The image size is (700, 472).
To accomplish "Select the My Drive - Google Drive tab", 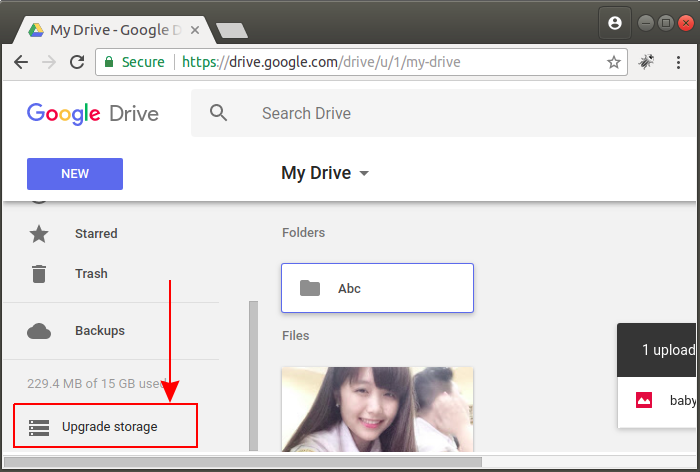I will click(114, 30).
